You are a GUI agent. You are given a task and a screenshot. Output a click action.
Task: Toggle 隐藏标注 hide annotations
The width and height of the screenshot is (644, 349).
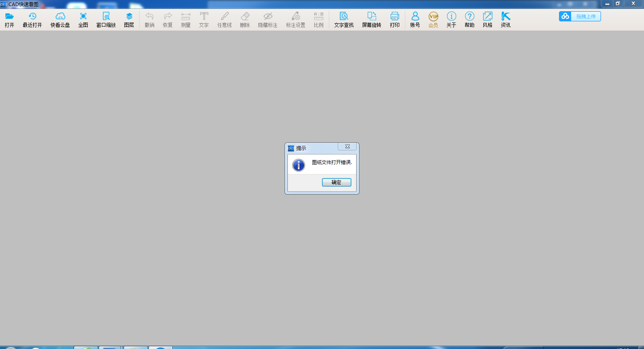268,20
